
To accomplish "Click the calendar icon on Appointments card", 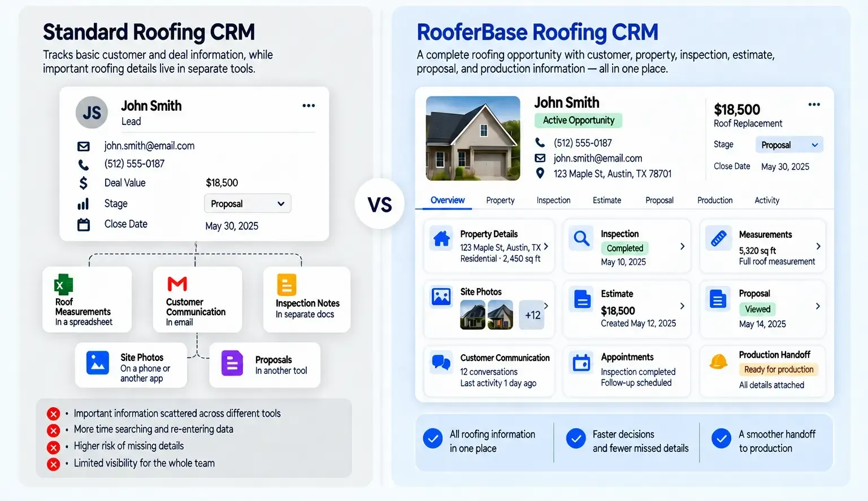I will 581,362.
